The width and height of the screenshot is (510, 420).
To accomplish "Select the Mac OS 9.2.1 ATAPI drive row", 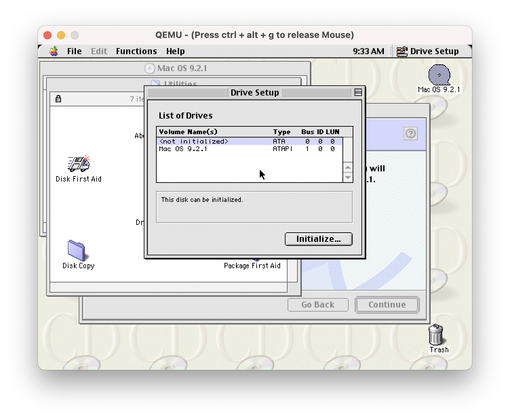I will 250,149.
